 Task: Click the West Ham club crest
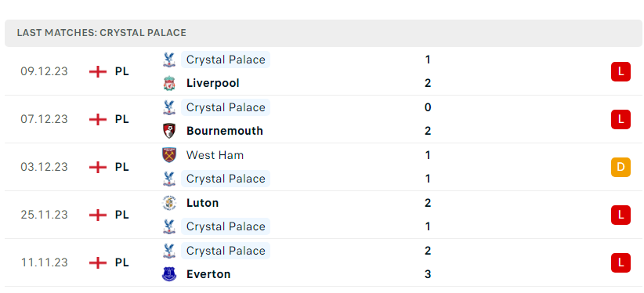point(168,155)
